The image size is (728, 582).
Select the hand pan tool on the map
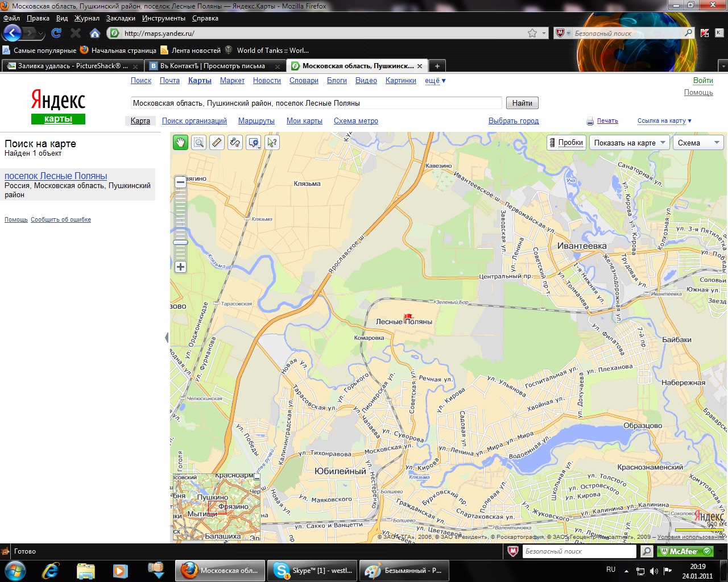point(180,142)
